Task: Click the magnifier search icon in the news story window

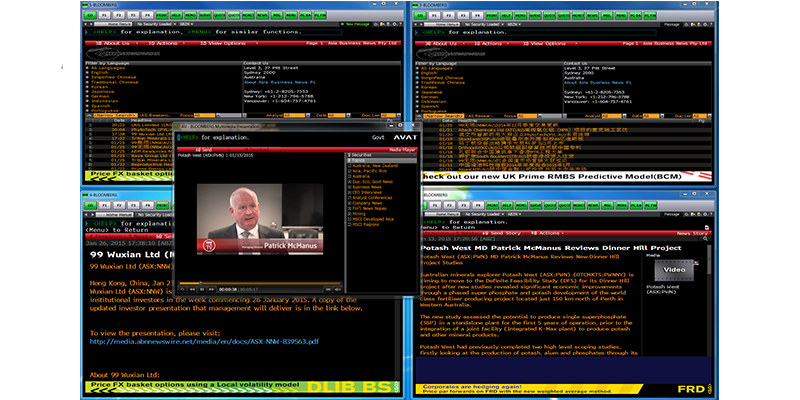Action: (x=705, y=238)
